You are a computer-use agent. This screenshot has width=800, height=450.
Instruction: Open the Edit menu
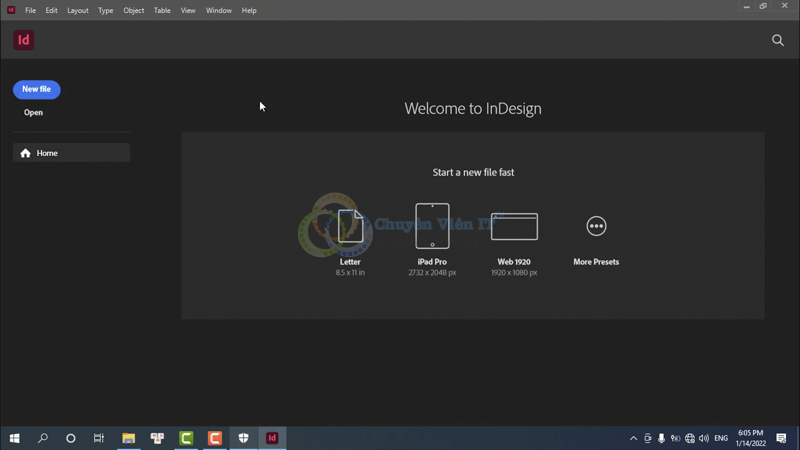click(51, 10)
